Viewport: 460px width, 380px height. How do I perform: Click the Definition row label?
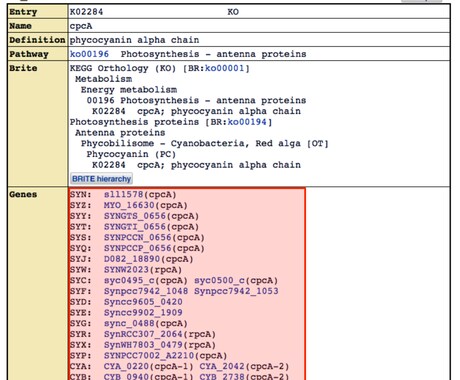[x=37, y=40]
